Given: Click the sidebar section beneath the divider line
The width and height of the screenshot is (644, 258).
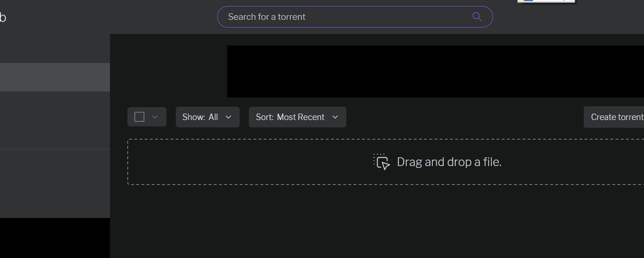Looking at the screenshot, I should click(x=55, y=183).
